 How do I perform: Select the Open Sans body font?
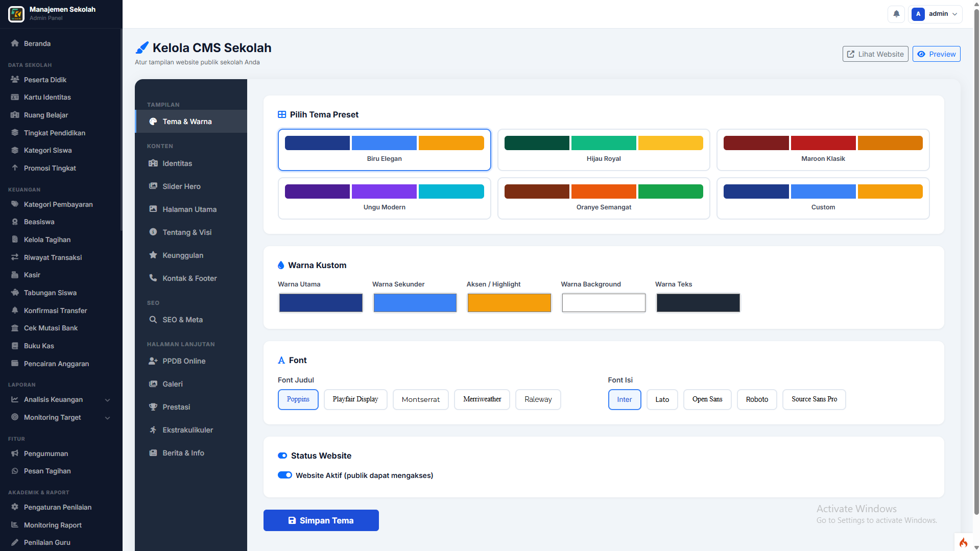pos(707,399)
